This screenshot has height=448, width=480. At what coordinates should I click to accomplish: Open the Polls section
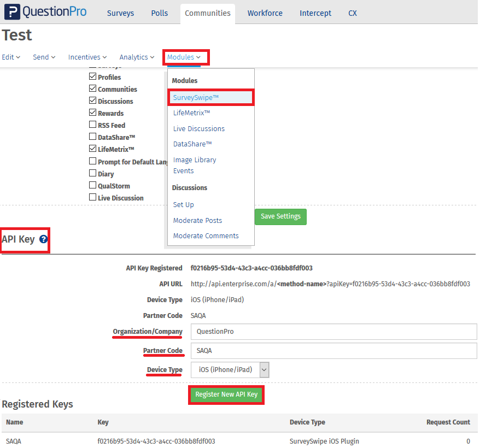point(159,13)
